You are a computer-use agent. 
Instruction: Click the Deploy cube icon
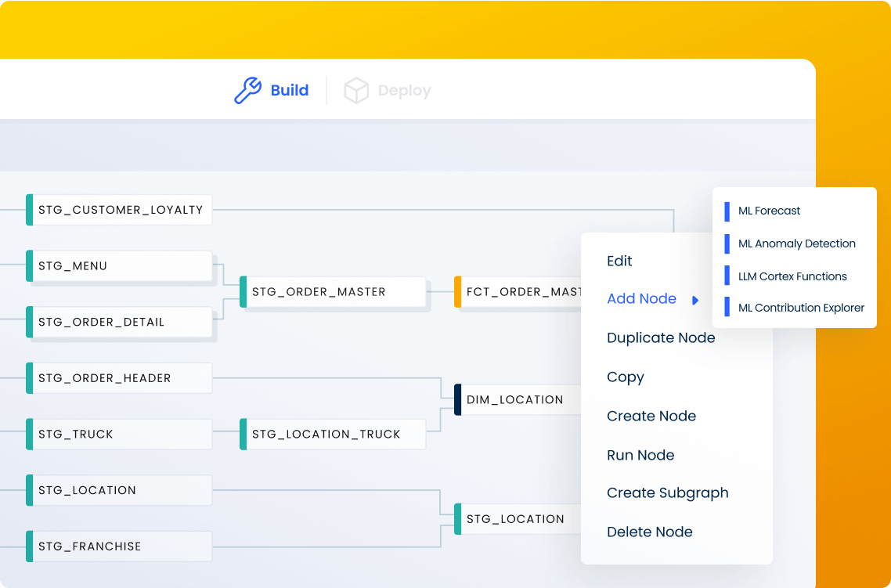pos(356,91)
